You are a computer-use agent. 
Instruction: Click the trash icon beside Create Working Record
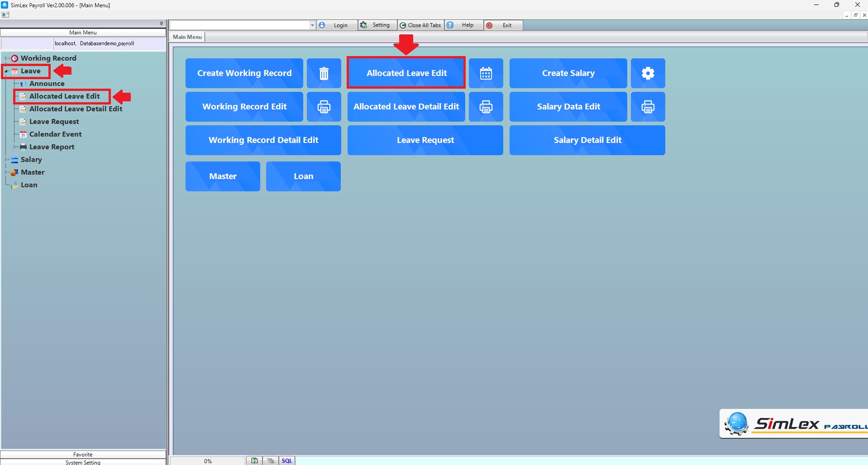tap(324, 73)
